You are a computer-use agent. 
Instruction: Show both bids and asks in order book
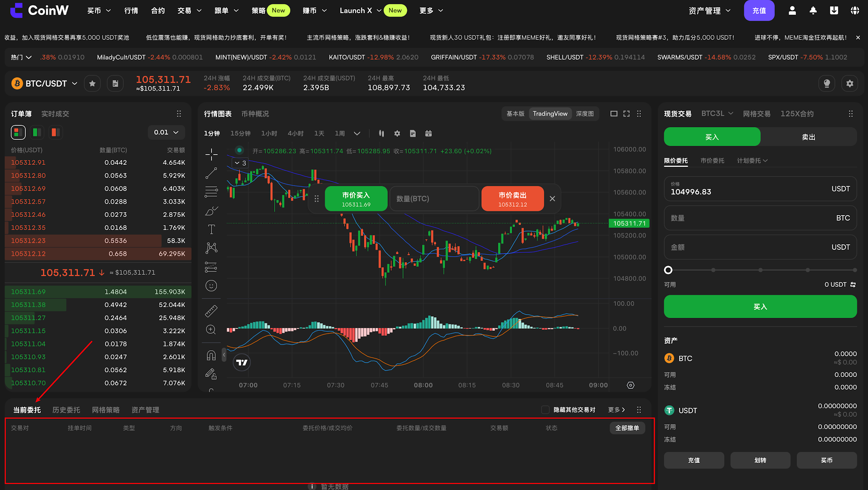point(18,132)
